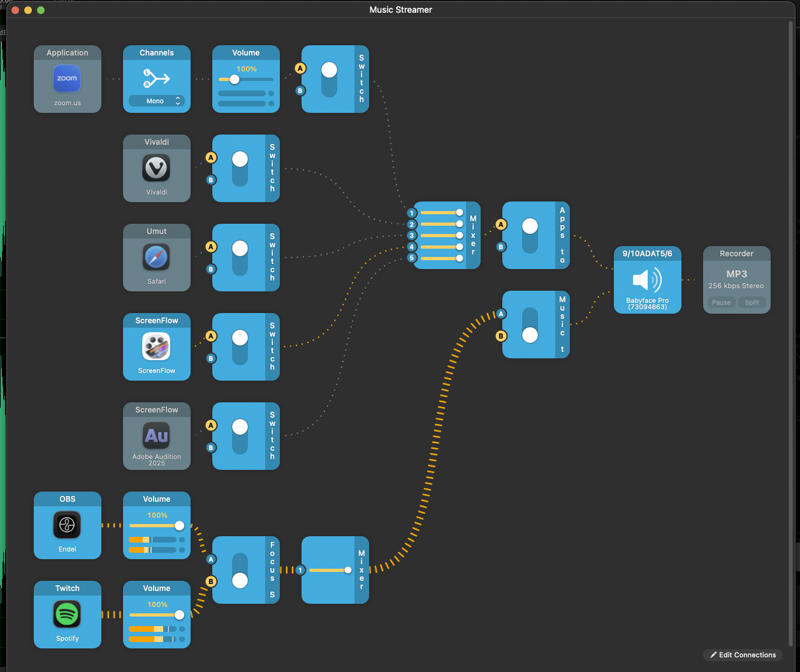
Task: Select the Recorder block header
Action: pyautogui.click(x=736, y=254)
